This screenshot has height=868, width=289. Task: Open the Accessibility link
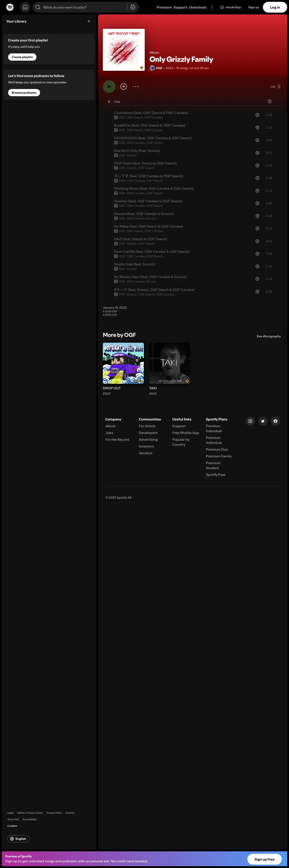pos(30,819)
